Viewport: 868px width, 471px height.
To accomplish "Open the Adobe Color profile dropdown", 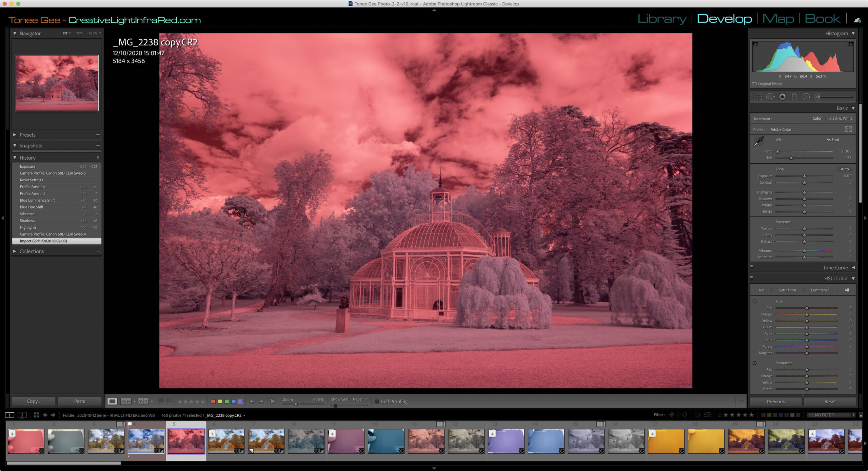I will pyautogui.click(x=783, y=129).
